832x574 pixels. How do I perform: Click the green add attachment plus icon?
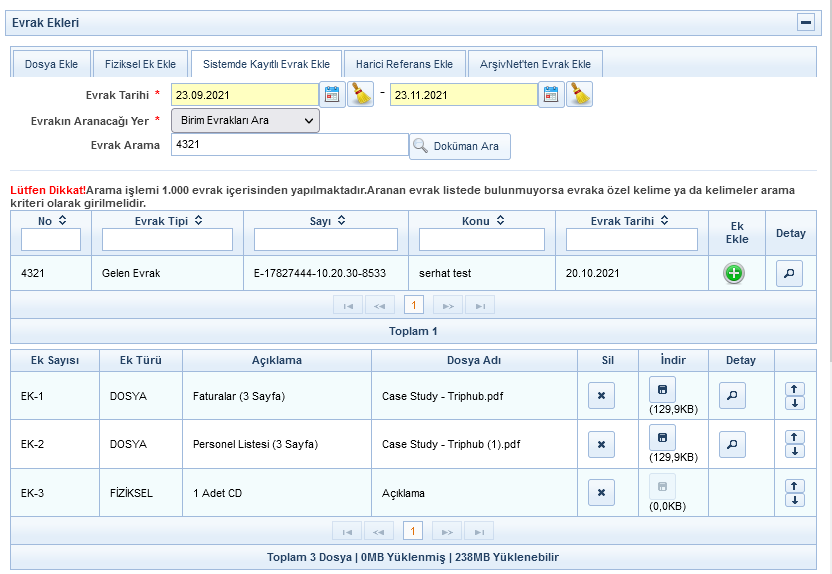coord(734,273)
